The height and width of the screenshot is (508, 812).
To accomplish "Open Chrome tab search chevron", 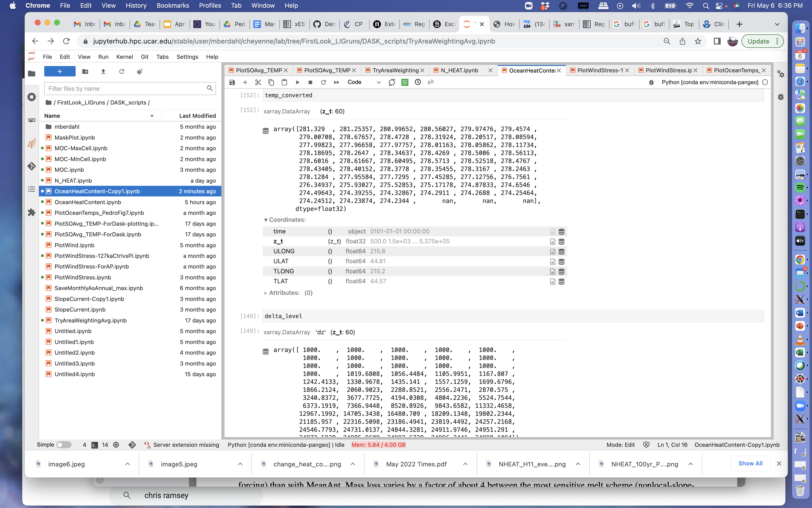I will coord(777,24).
